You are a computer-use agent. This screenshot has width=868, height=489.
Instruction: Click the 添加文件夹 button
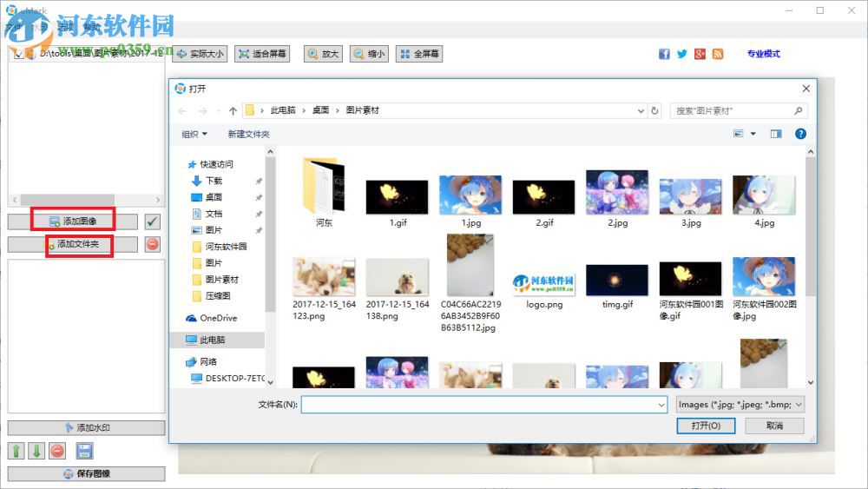73,244
